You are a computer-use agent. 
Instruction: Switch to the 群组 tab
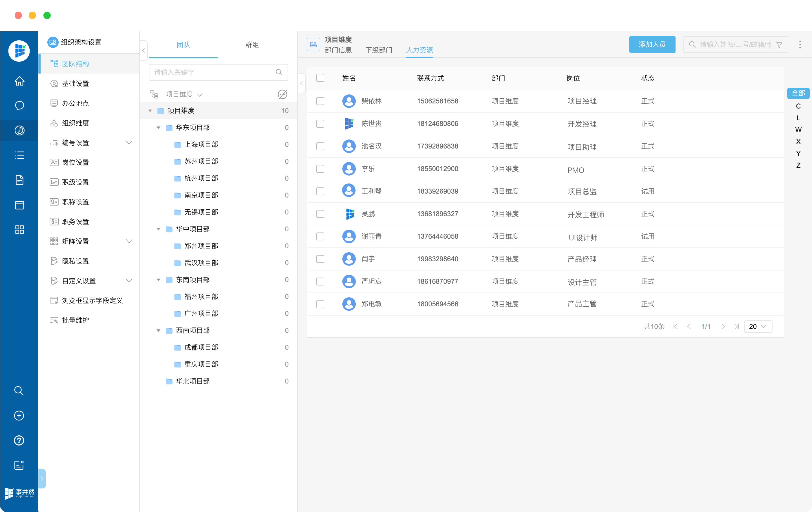coord(252,45)
